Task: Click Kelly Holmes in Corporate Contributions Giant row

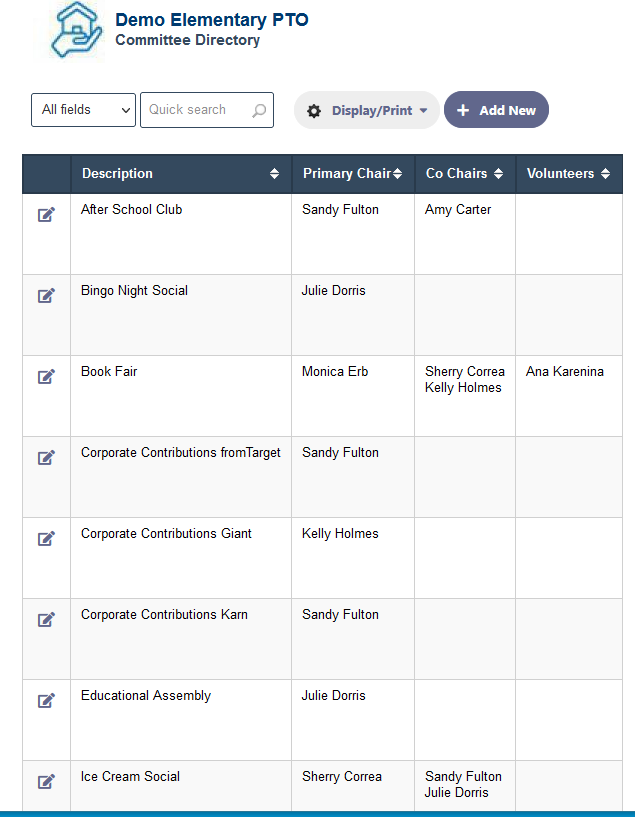Action: pyautogui.click(x=340, y=534)
